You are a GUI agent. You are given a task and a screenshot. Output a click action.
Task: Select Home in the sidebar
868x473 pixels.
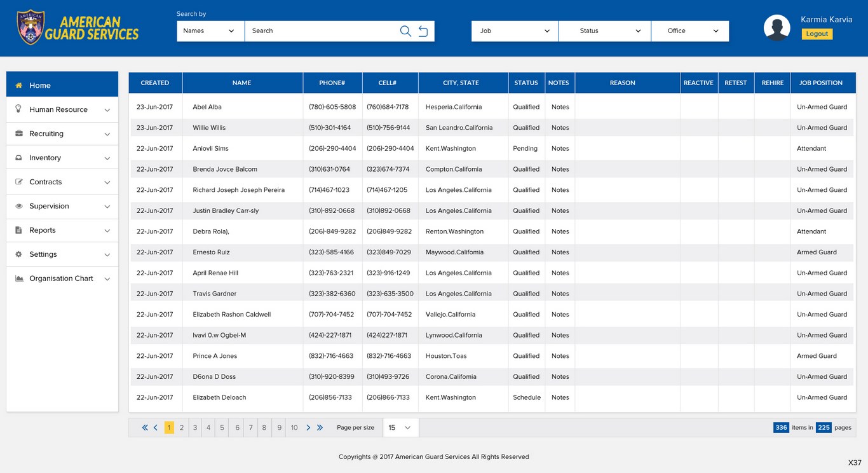[62, 85]
